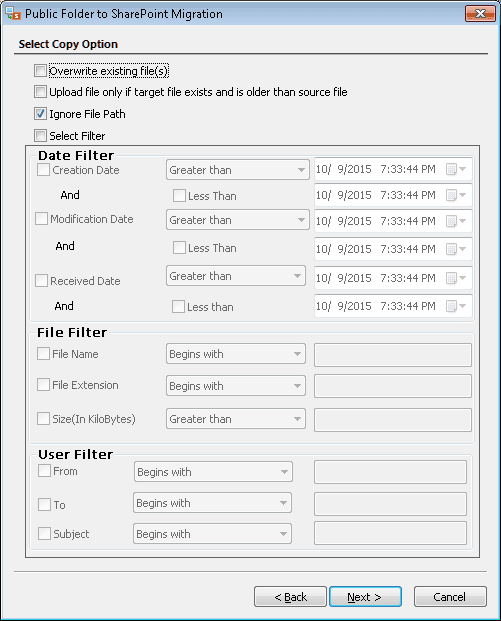Open Subject condition dropdown
This screenshot has width=501, height=621.
pos(212,534)
